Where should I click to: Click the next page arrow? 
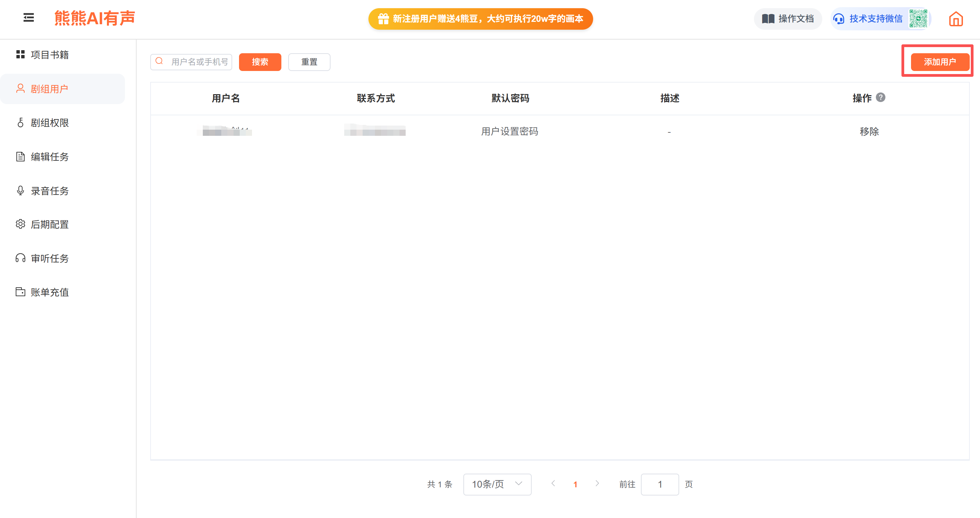click(597, 484)
